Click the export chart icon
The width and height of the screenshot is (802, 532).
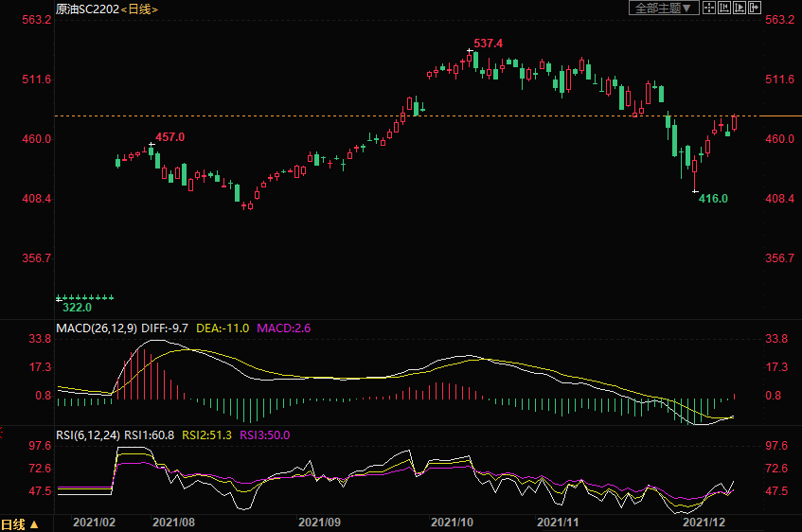point(755,8)
